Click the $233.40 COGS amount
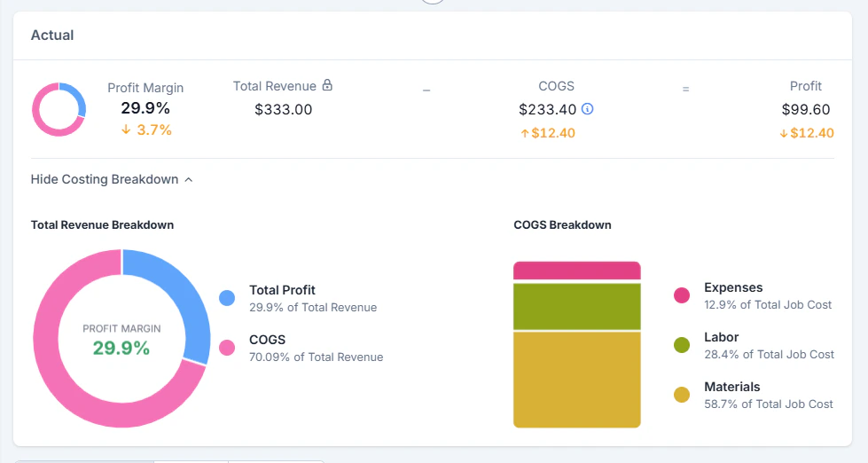 [547, 110]
